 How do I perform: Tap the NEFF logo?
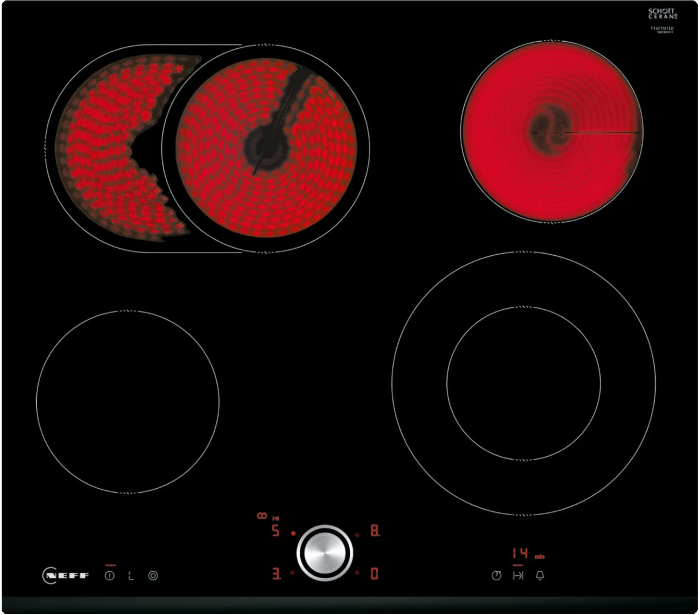pos(66,576)
